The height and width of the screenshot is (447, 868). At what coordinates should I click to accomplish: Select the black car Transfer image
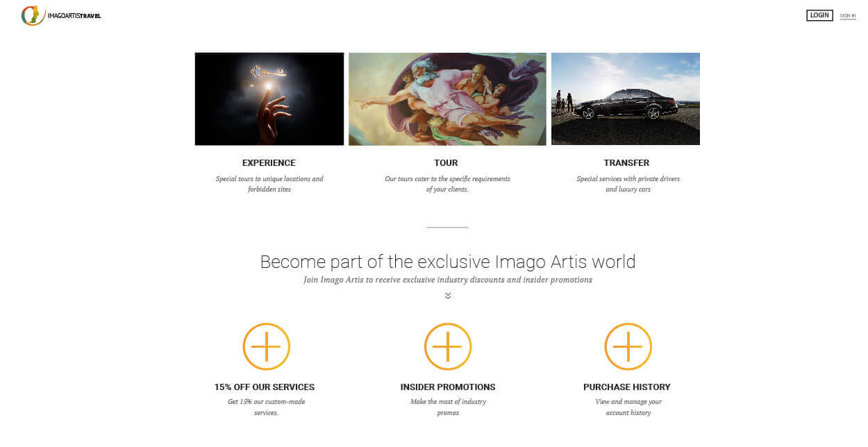coord(626,99)
